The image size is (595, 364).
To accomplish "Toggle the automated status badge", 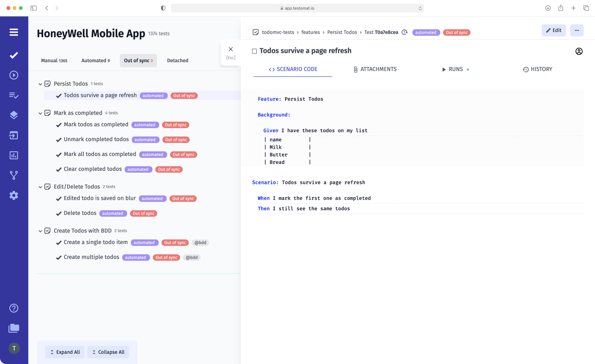I will 425,32.
